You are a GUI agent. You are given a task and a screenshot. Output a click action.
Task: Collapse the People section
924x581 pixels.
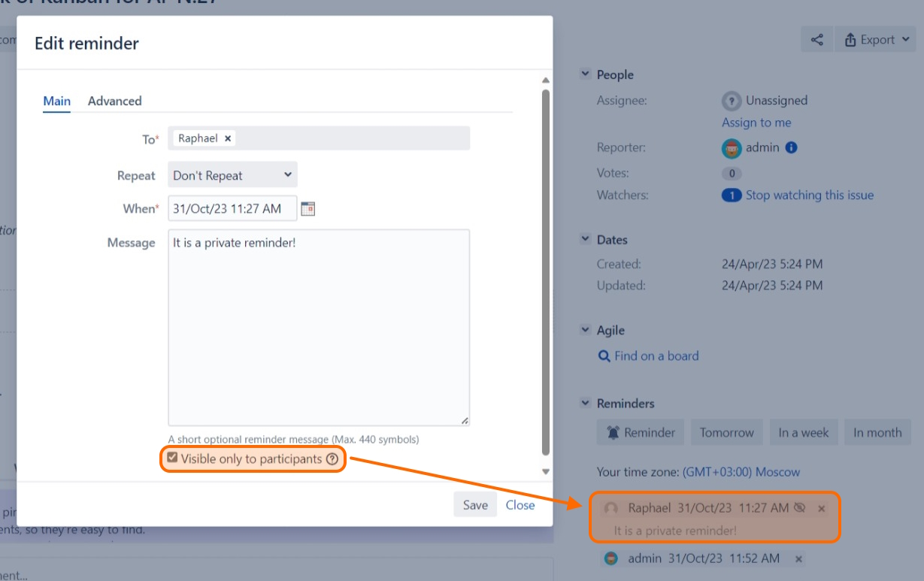[585, 74]
